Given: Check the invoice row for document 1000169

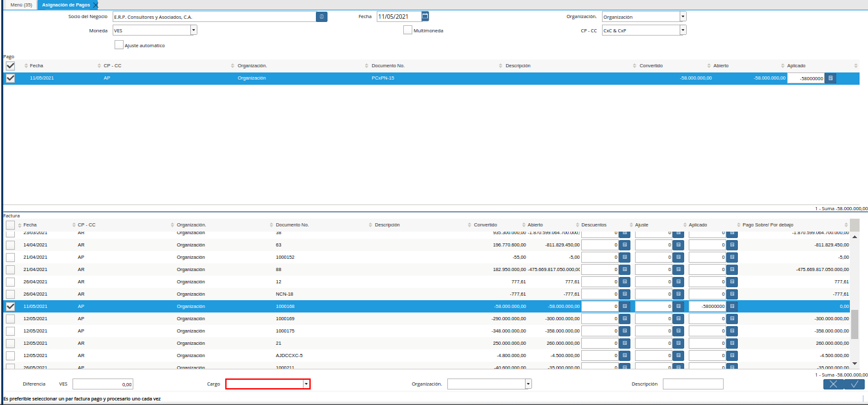Looking at the screenshot, I should click(x=10, y=319).
